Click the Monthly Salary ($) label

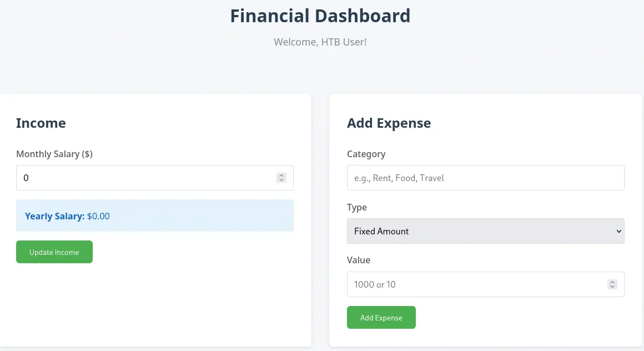click(54, 154)
